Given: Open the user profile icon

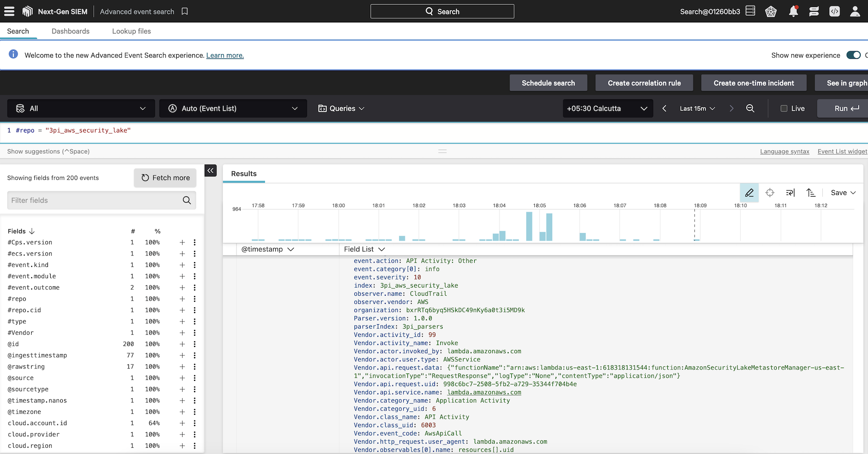Looking at the screenshot, I should 854,11.
